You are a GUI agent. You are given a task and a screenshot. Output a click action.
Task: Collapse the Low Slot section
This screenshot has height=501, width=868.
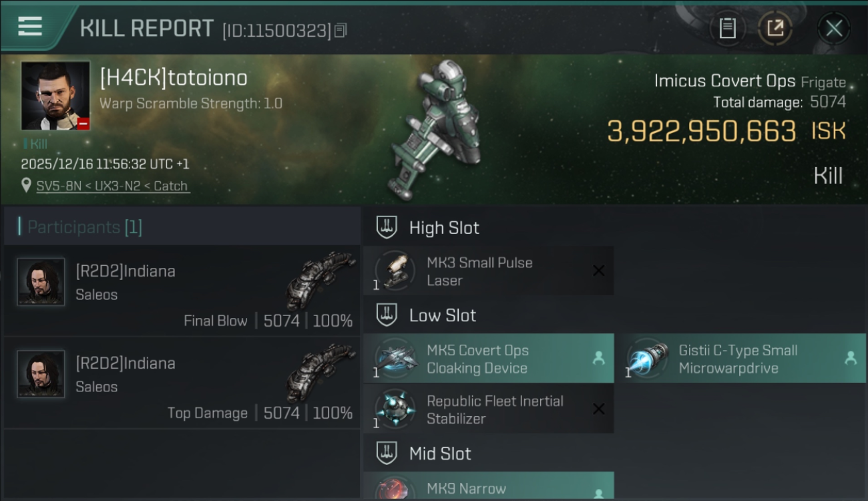(x=387, y=315)
